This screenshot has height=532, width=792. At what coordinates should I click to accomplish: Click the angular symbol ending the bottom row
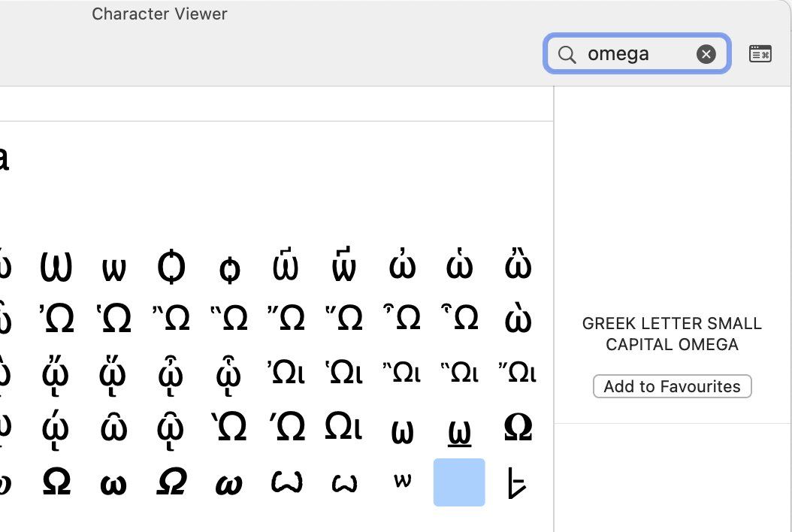coord(517,483)
